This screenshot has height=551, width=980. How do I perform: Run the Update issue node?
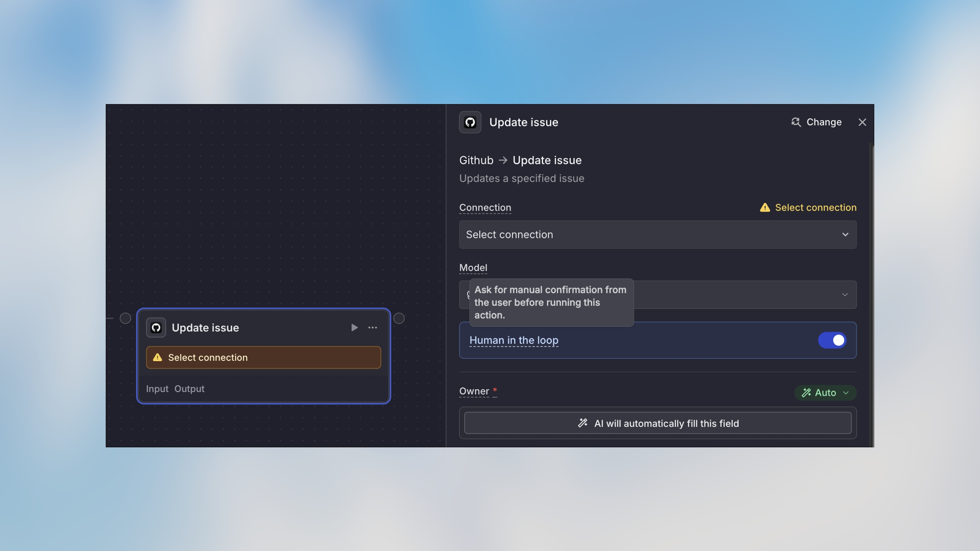354,328
